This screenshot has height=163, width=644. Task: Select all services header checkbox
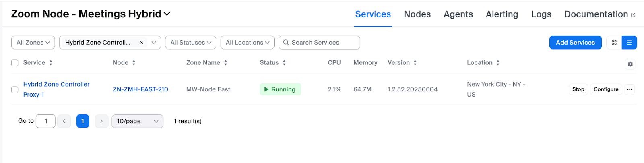[15, 63]
